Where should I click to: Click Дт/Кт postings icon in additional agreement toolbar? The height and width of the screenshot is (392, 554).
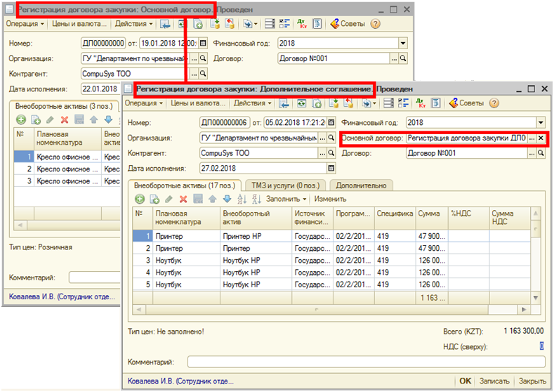coord(420,103)
